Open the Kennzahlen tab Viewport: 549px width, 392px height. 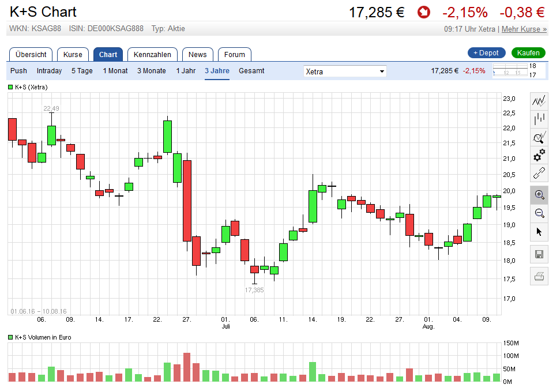(152, 55)
